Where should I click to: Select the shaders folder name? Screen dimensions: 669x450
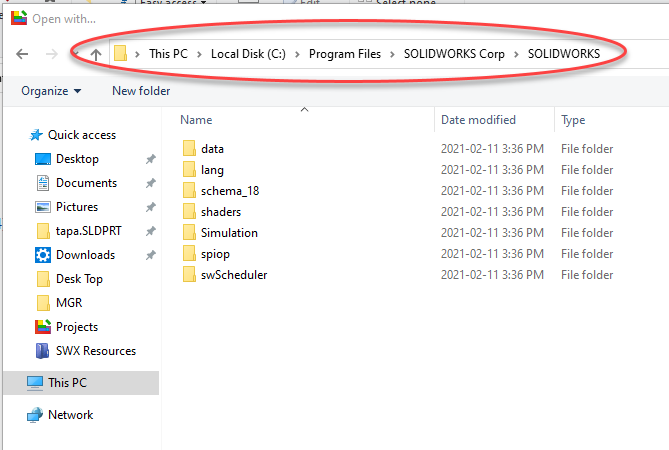point(221,212)
